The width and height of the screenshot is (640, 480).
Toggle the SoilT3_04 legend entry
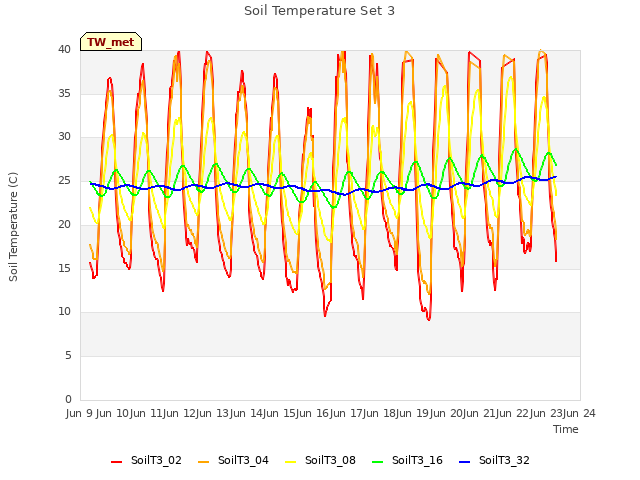click(233, 461)
